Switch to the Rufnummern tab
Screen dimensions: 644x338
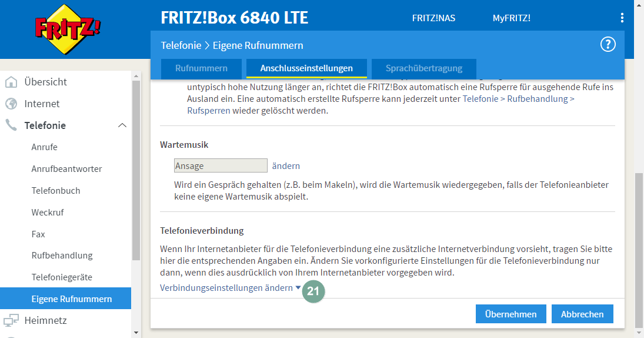click(201, 68)
